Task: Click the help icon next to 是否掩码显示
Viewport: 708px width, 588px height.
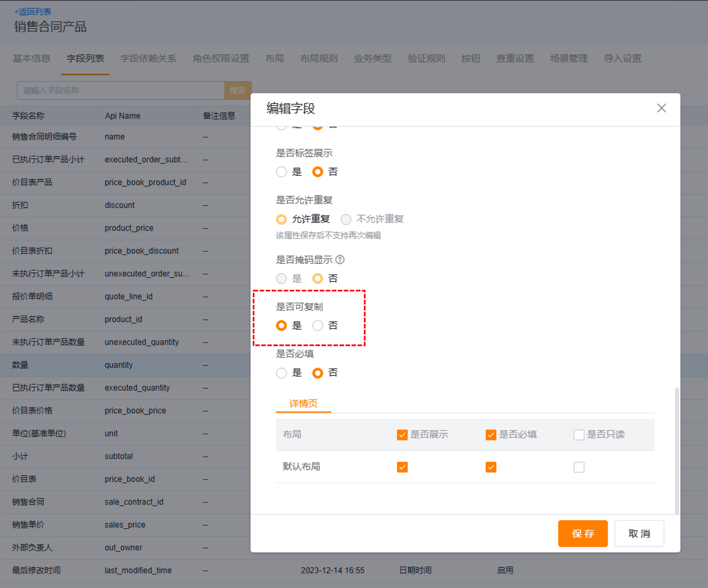Action: (340, 260)
